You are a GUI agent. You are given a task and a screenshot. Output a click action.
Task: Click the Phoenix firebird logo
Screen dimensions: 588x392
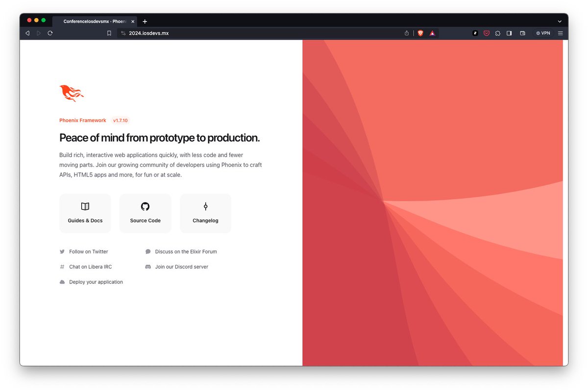click(72, 93)
